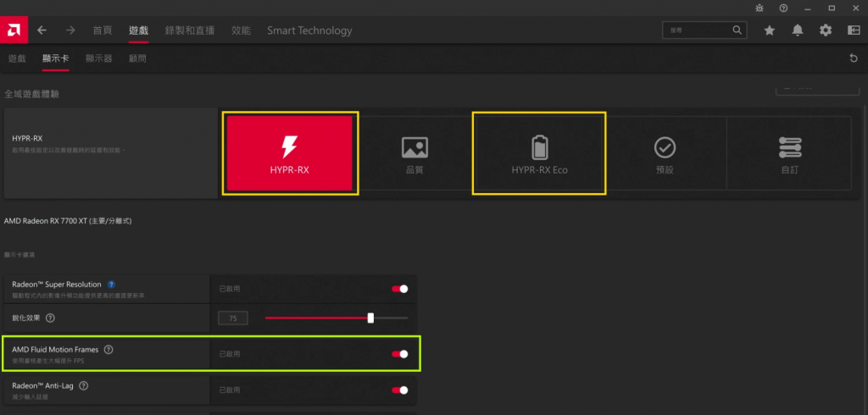Open the 錄製和直播 tab
This screenshot has height=415, width=868.
pyautogui.click(x=190, y=30)
